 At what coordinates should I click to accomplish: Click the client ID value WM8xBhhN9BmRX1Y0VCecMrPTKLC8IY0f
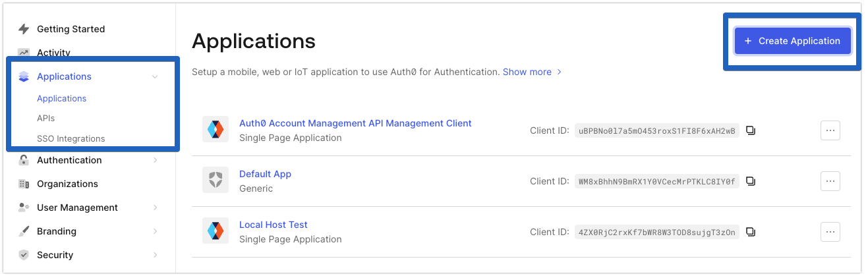(656, 181)
